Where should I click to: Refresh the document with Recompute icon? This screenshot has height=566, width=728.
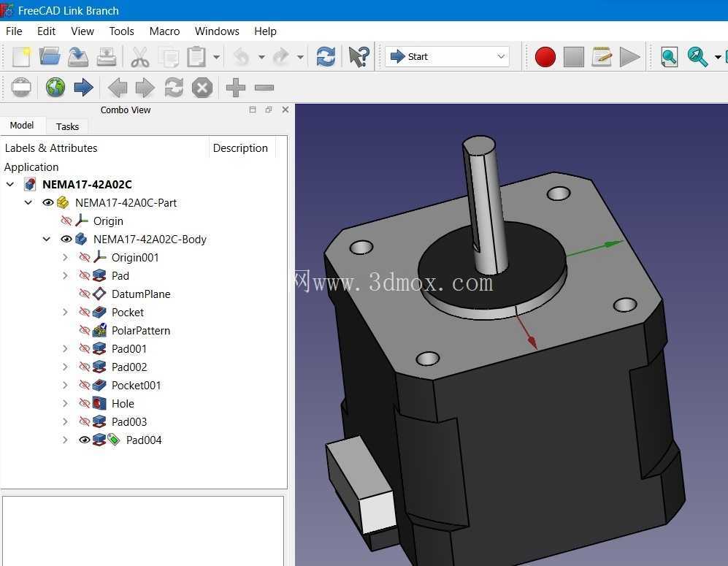click(326, 57)
